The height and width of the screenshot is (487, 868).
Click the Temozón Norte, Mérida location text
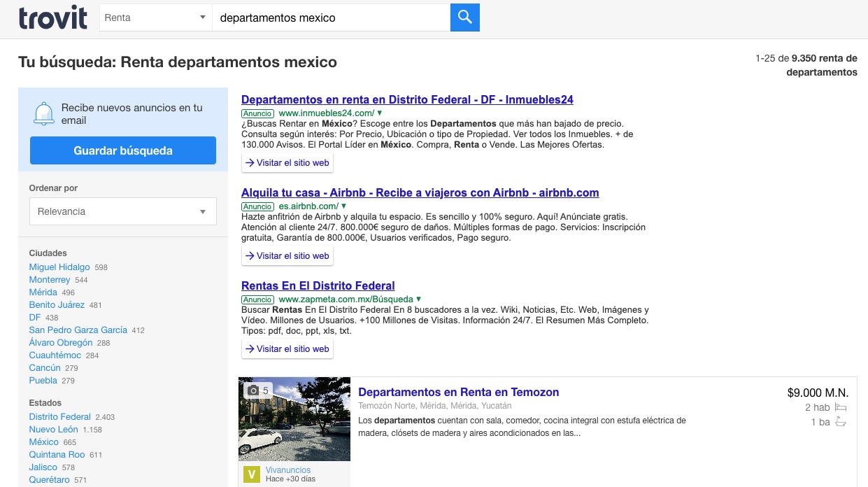point(434,406)
